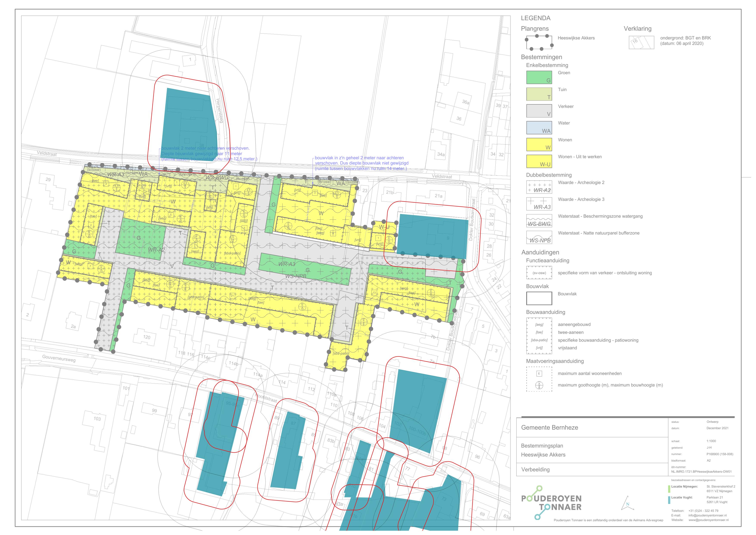Screen dimensions: 756x535
Task: Click the nummer value P168900 (158-008)
Action: tap(720, 454)
